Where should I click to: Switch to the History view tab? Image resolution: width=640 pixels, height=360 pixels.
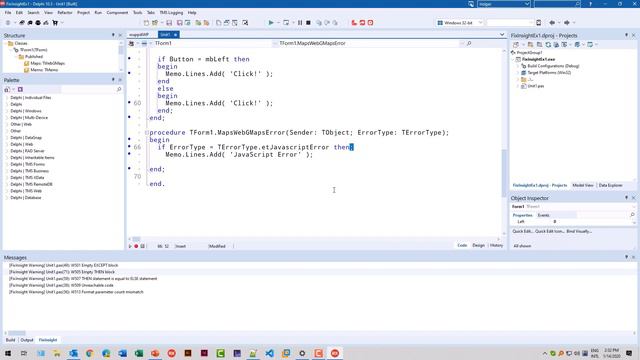[x=496, y=245]
